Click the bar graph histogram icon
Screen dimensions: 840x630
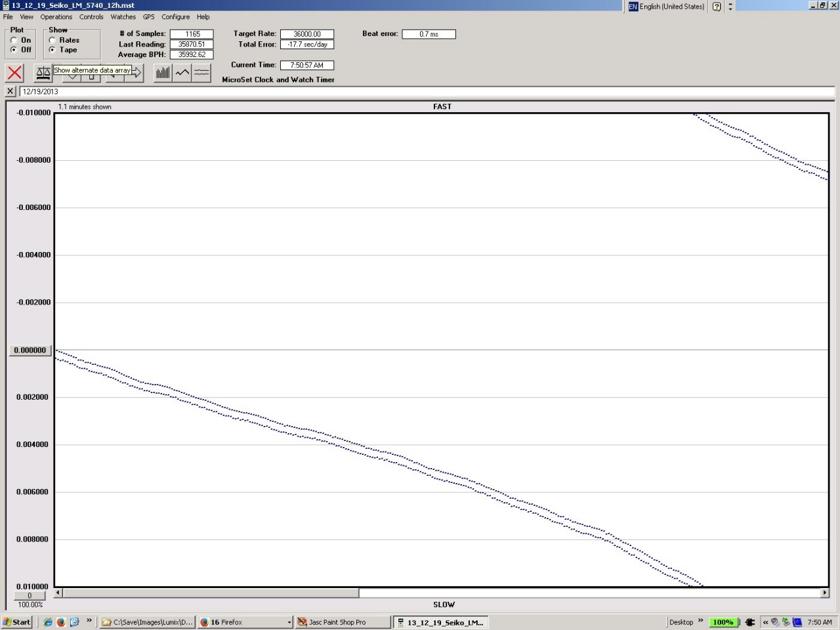(163, 73)
